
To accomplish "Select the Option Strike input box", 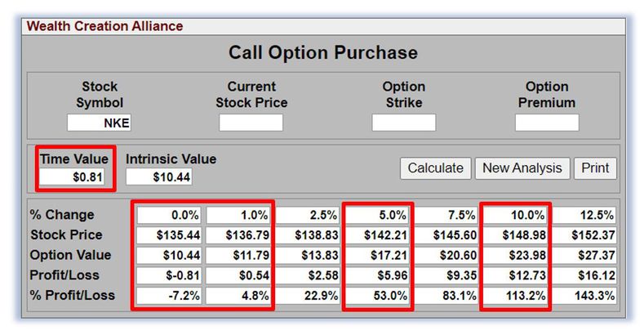I will click(403, 123).
